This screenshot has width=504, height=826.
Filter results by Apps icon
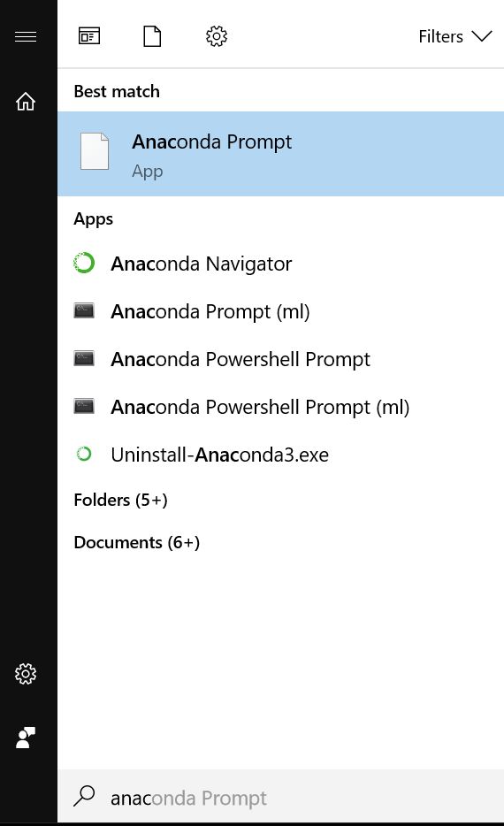click(89, 36)
